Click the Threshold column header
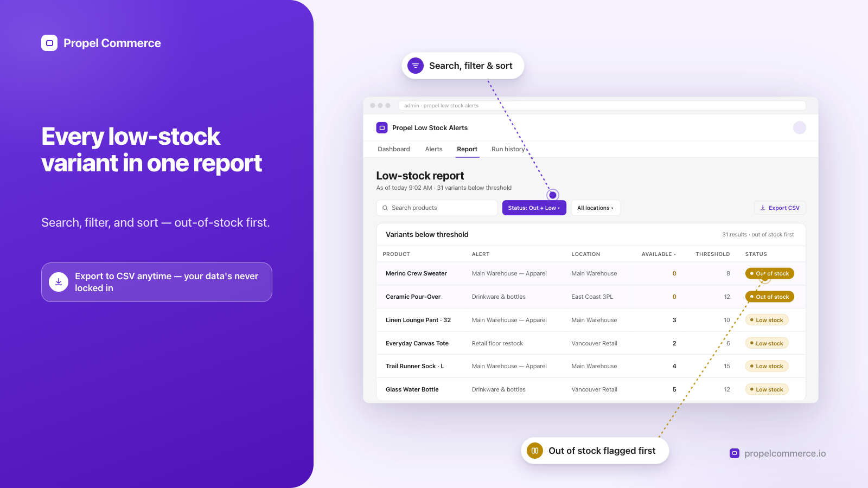Viewport: 868px width, 488px height. pyautogui.click(x=713, y=254)
